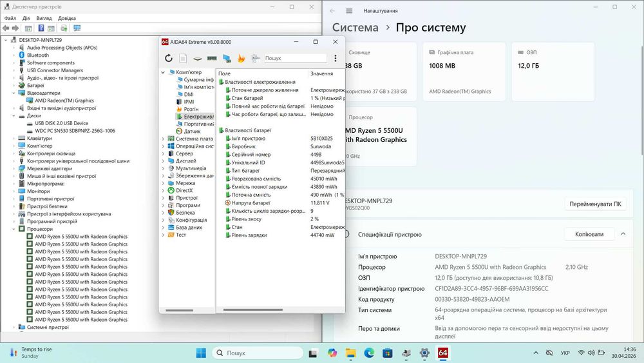Launch the AIDA64 flame stability test icon
The width and height of the screenshot is (644, 363).
click(x=241, y=59)
